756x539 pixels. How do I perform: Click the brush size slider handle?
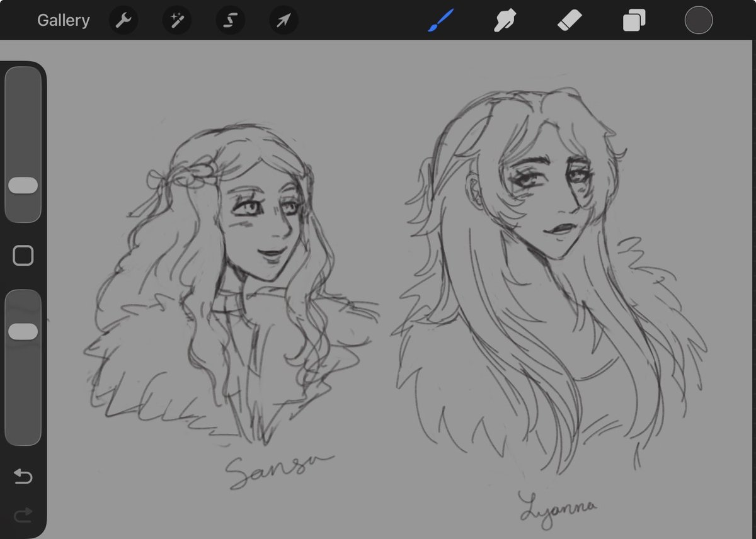23,185
